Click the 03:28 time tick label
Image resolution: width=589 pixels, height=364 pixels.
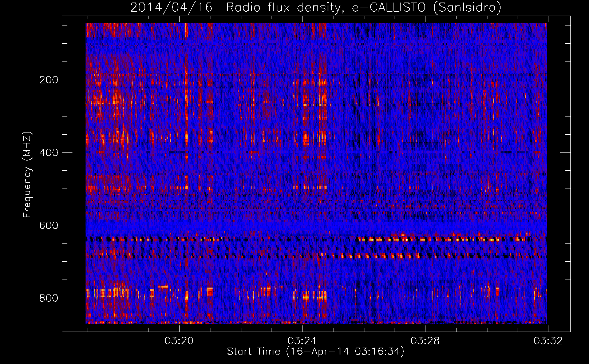click(425, 341)
